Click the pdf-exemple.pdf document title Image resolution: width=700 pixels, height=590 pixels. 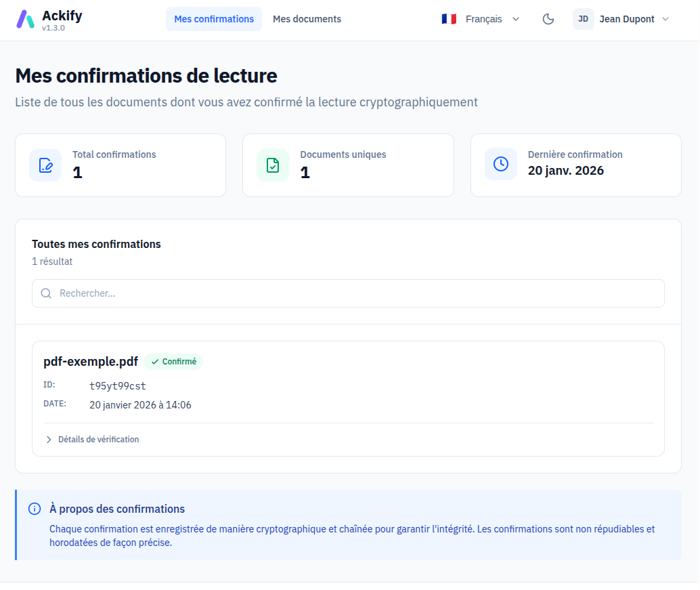coord(91,362)
